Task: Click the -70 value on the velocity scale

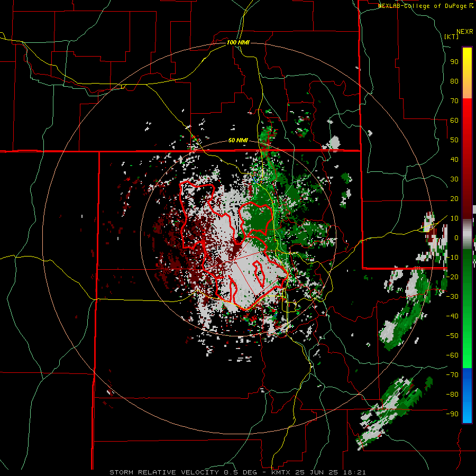Action: (452, 375)
